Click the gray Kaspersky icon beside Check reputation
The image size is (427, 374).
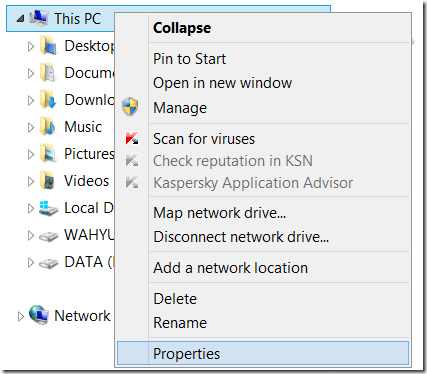point(132,160)
